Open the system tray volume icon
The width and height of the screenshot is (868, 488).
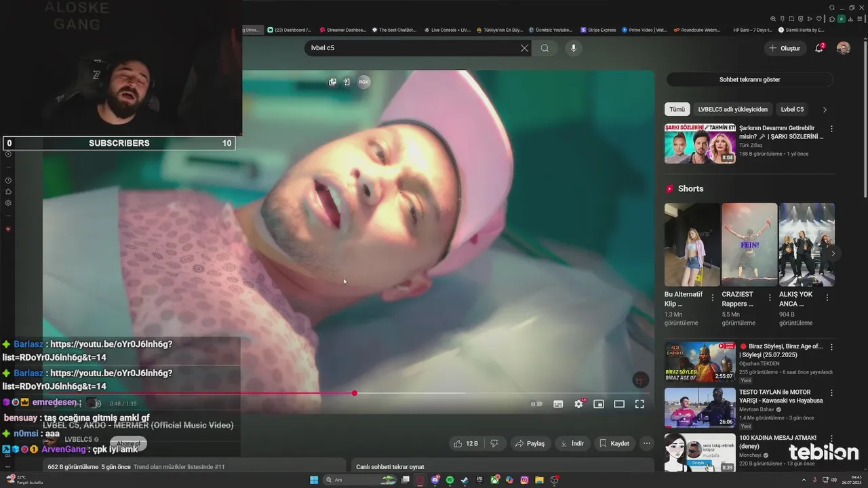(x=833, y=480)
